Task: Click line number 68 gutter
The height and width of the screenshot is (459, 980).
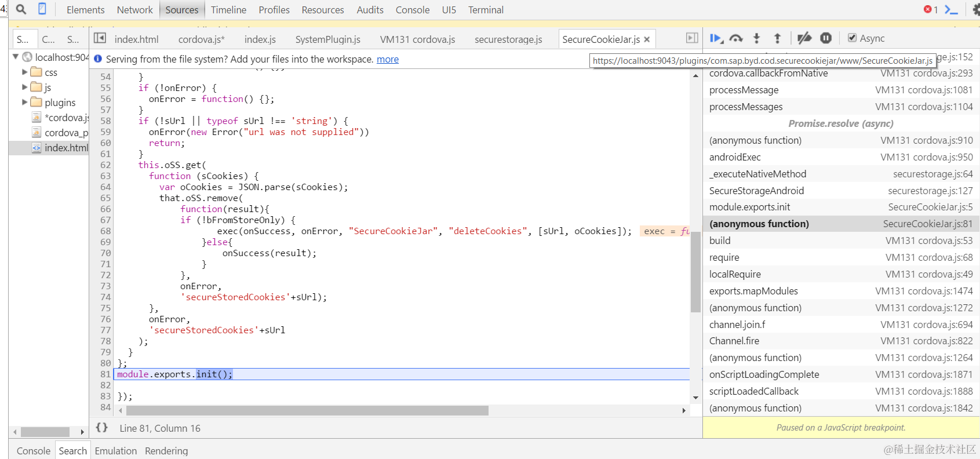Action: 105,231
